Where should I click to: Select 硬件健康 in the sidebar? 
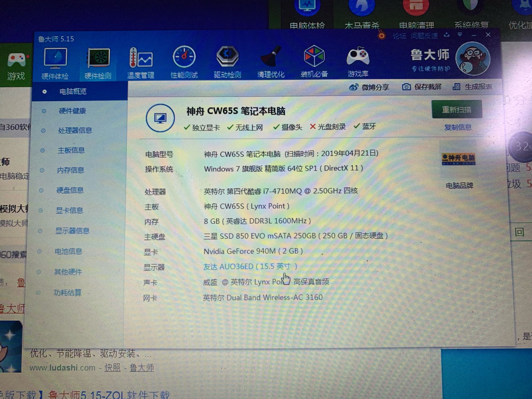click(72, 111)
